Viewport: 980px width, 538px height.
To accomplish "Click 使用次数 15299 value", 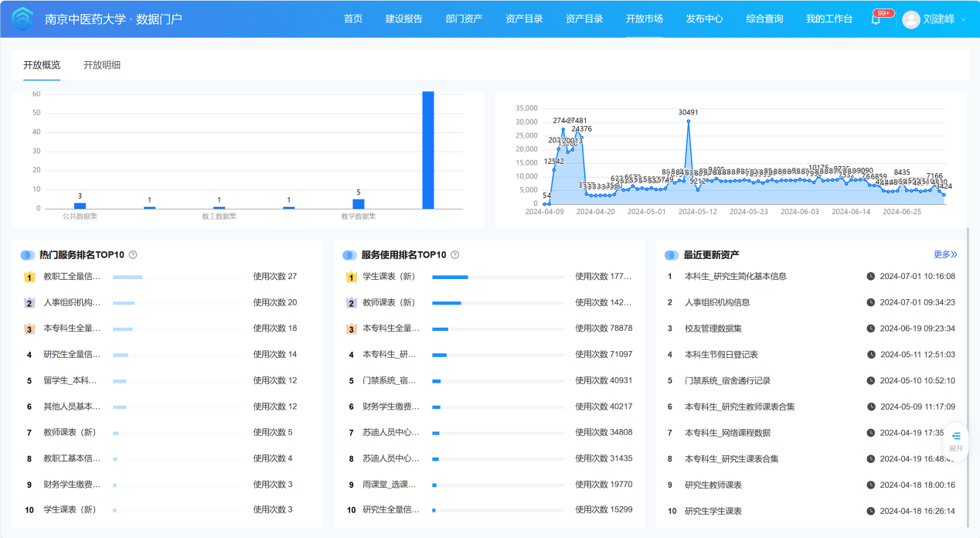I will click(x=604, y=510).
